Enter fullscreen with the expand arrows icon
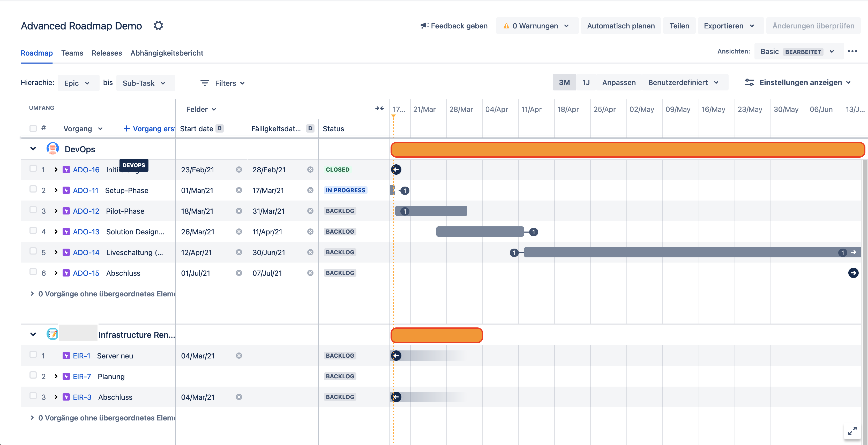This screenshot has width=868, height=445. pos(852,431)
